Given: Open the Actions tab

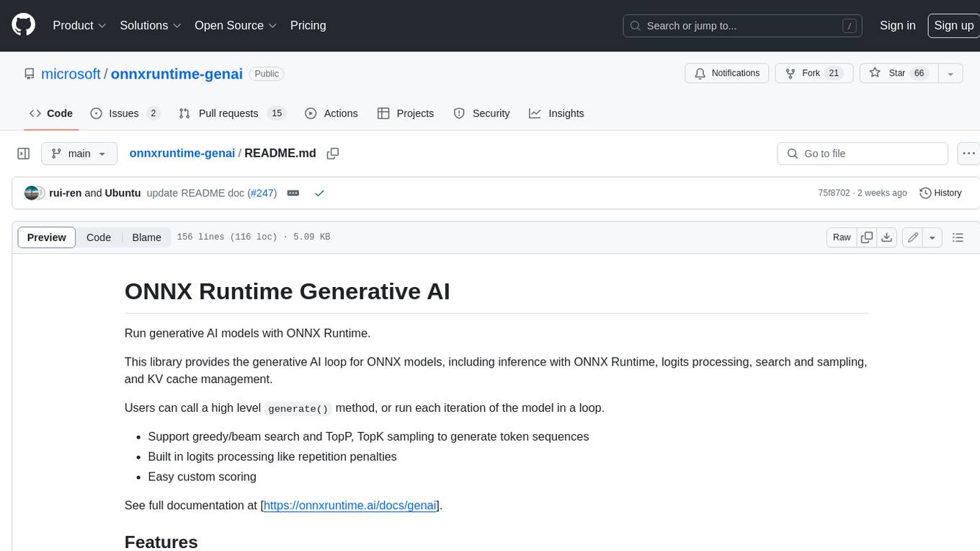Looking at the screenshot, I should (x=331, y=113).
